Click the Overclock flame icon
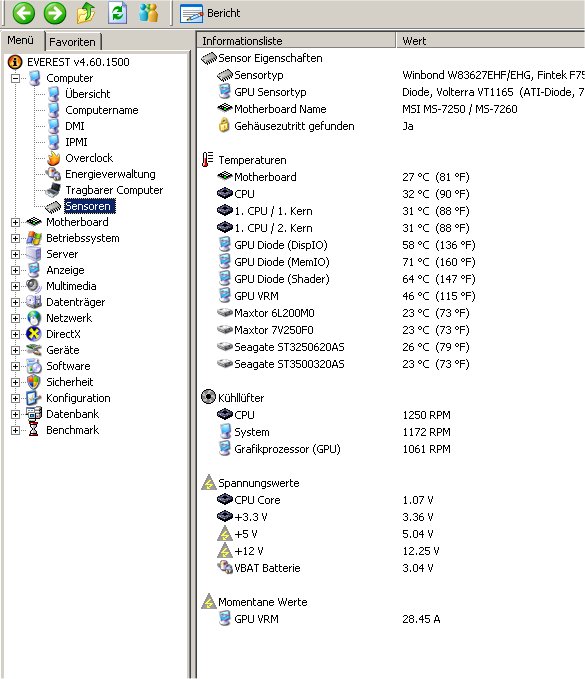 point(54,158)
